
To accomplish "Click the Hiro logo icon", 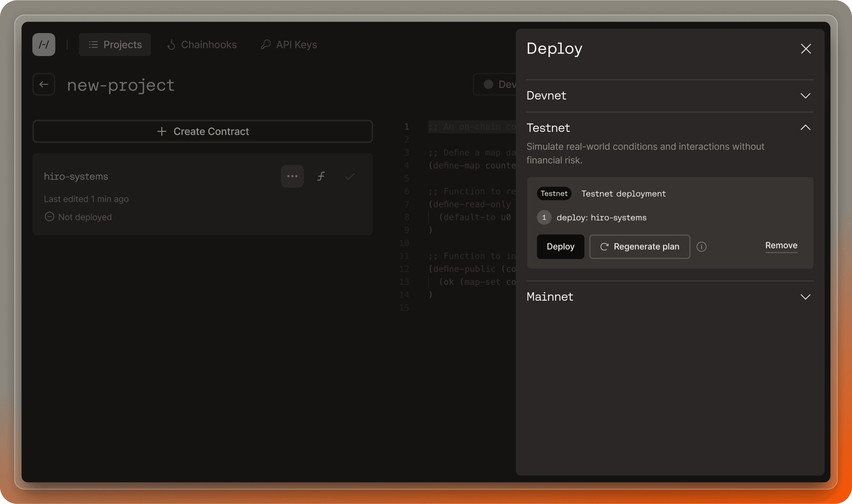I will coord(44,45).
